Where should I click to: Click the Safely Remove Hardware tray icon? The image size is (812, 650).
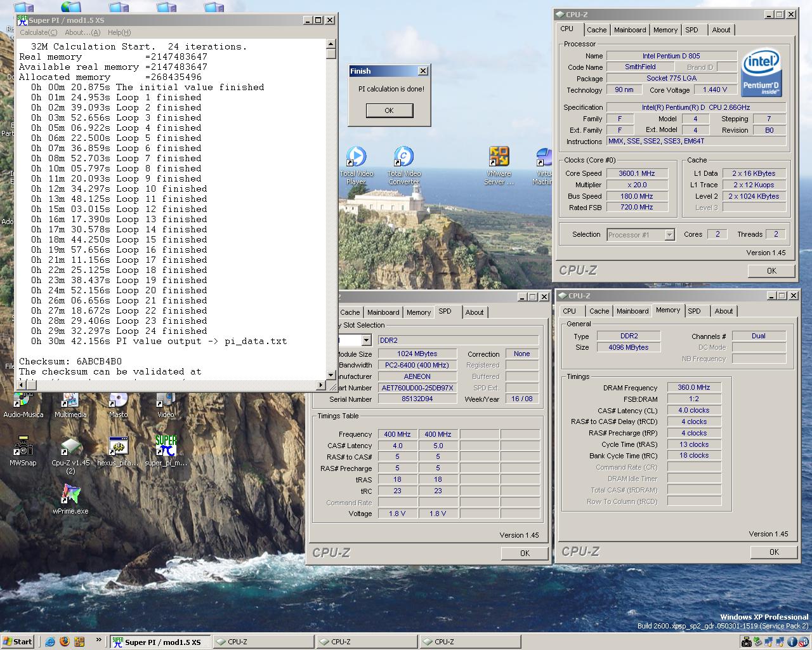tap(758, 642)
